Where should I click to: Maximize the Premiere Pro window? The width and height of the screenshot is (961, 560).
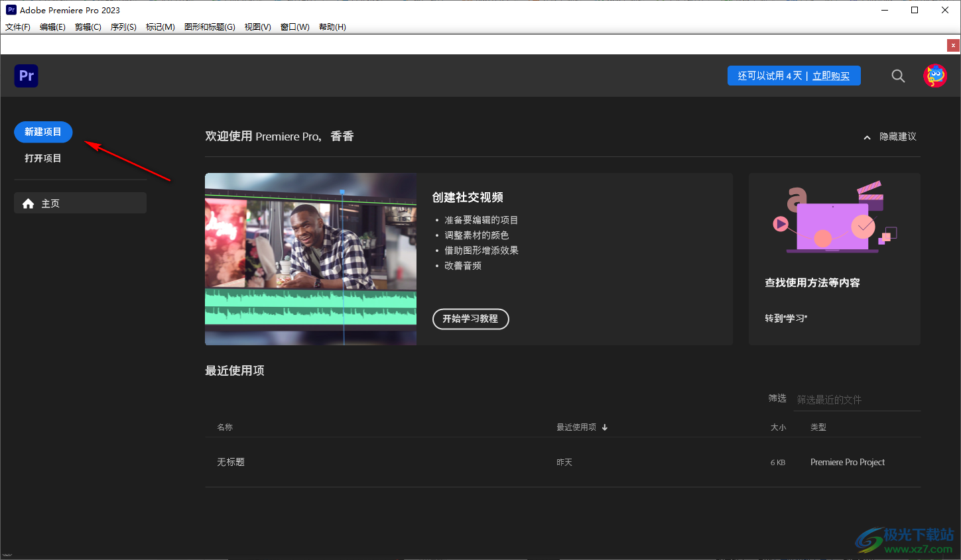[915, 10]
